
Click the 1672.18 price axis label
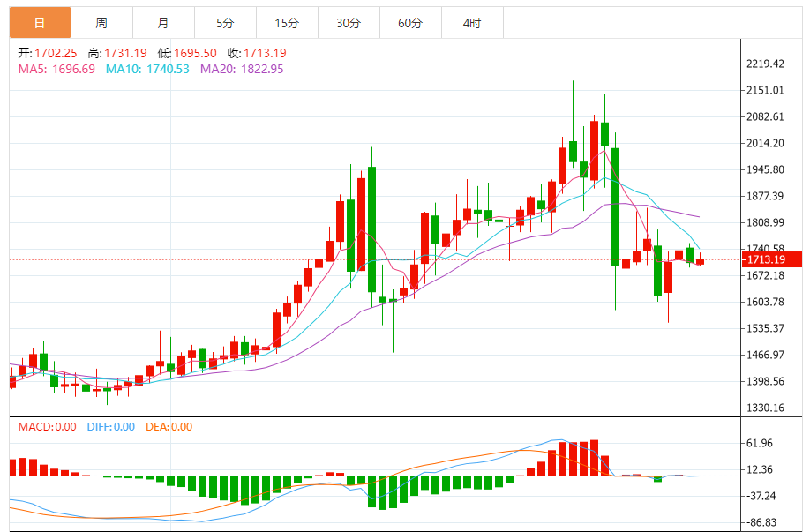[x=765, y=275]
